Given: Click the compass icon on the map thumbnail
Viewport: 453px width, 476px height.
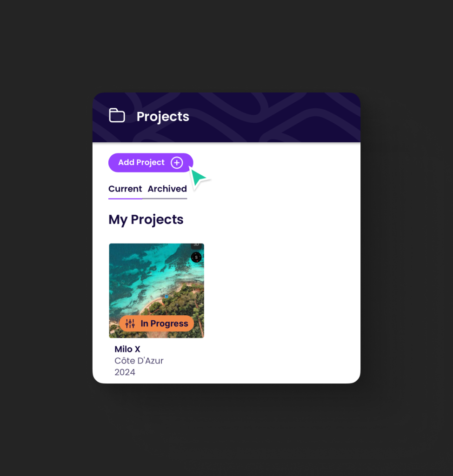Looking at the screenshot, I should (196, 257).
